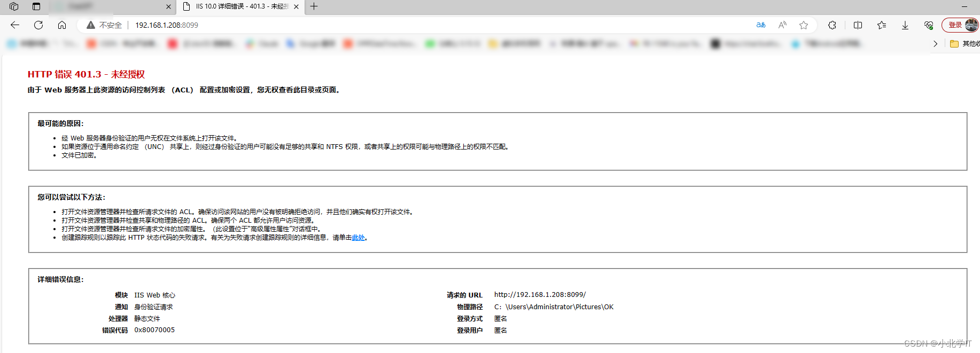Click the 您可以尝试以下方法 section title
The height and width of the screenshot is (353, 980).
(x=71, y=197)
